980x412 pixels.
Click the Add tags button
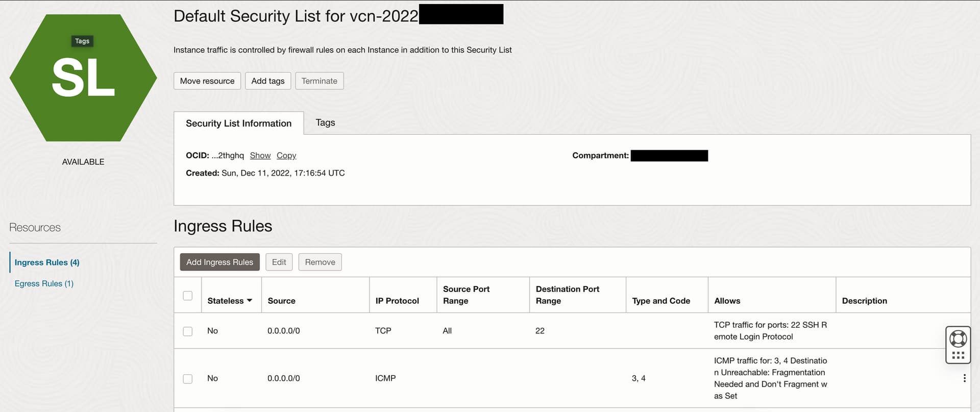(x=268, y=81)
